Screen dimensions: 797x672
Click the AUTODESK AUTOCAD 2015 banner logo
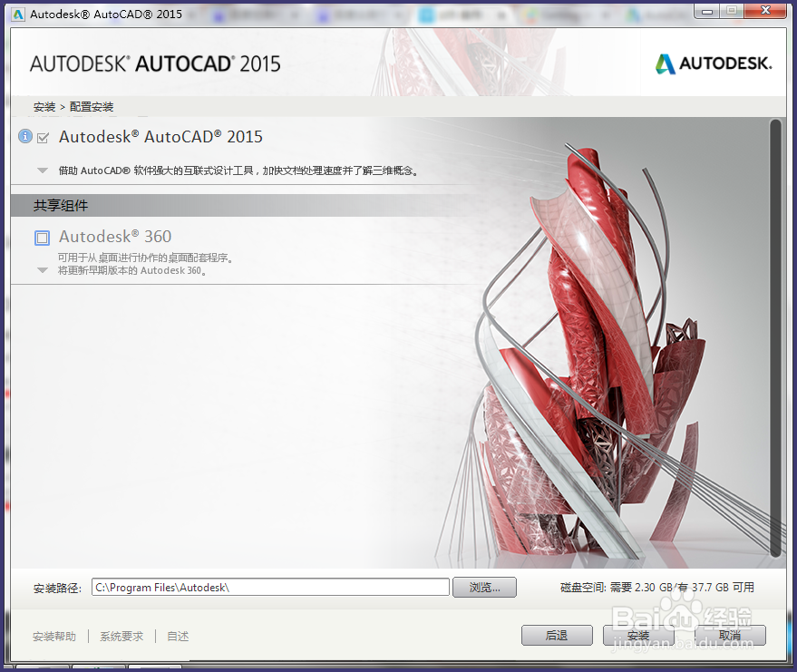[154, 63]
